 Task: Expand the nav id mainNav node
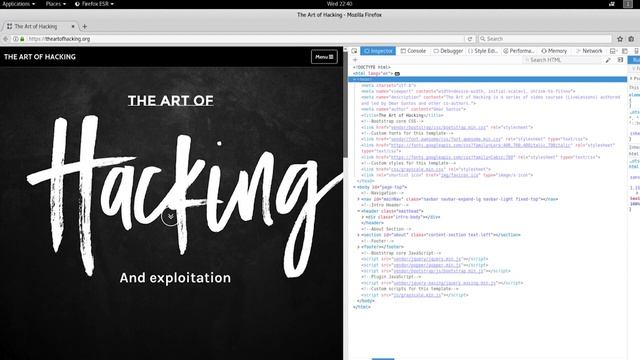359,199
